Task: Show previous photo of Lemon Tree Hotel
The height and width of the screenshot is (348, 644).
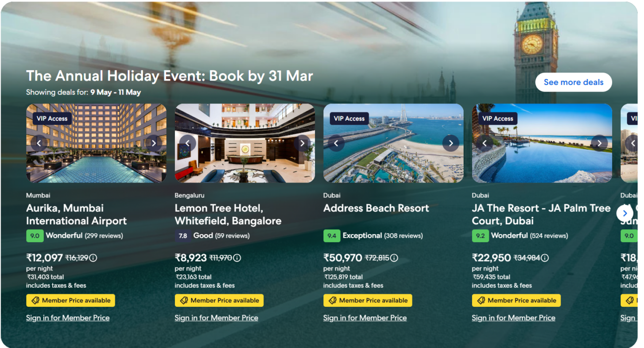Action: [x=187, y=143]
